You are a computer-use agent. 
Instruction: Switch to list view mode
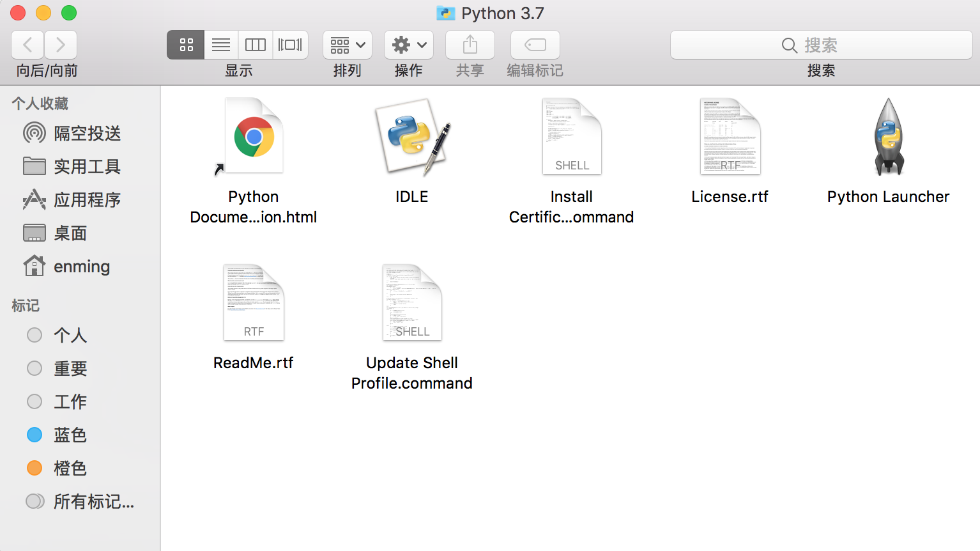click(x=220, y=44)
